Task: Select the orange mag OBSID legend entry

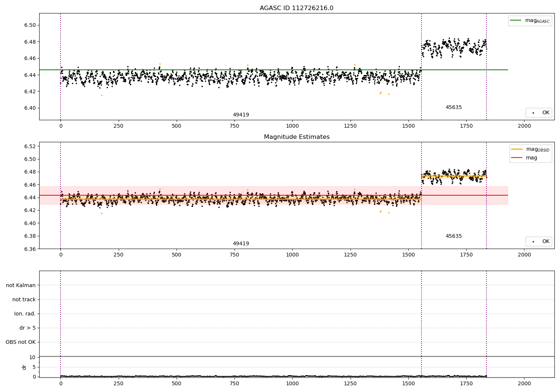Action: point(531,149)
